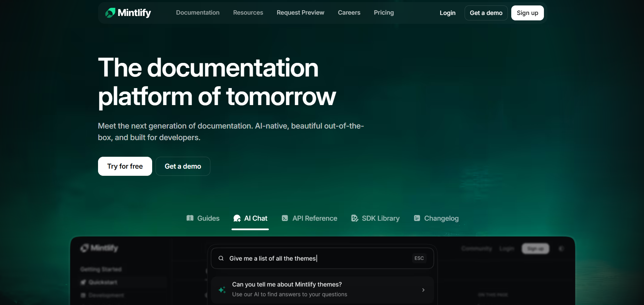Click the Changelog icon
The width and height of the screenshot is (644, 305).
[417, 218]
